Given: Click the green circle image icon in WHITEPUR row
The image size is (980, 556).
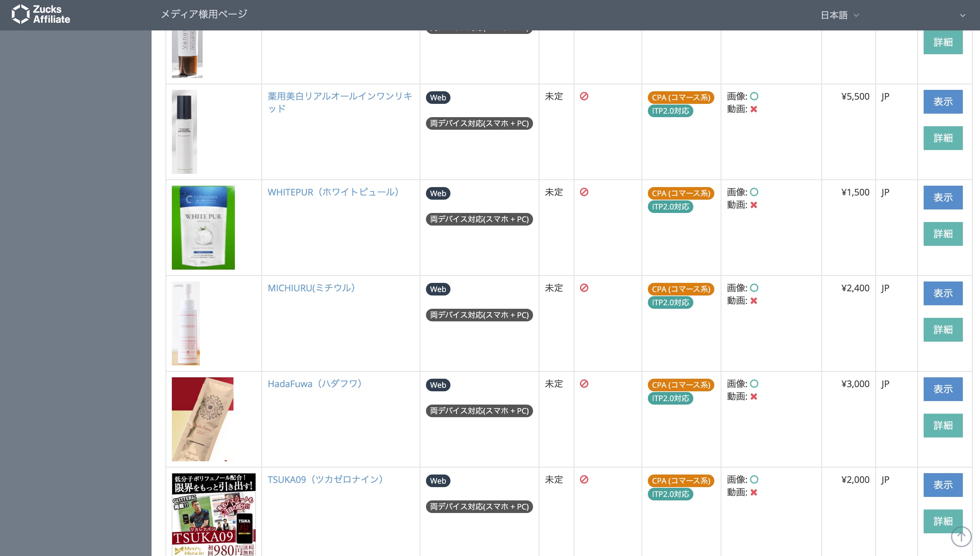Looking at the screenshot, I should [x=754, y=192].
